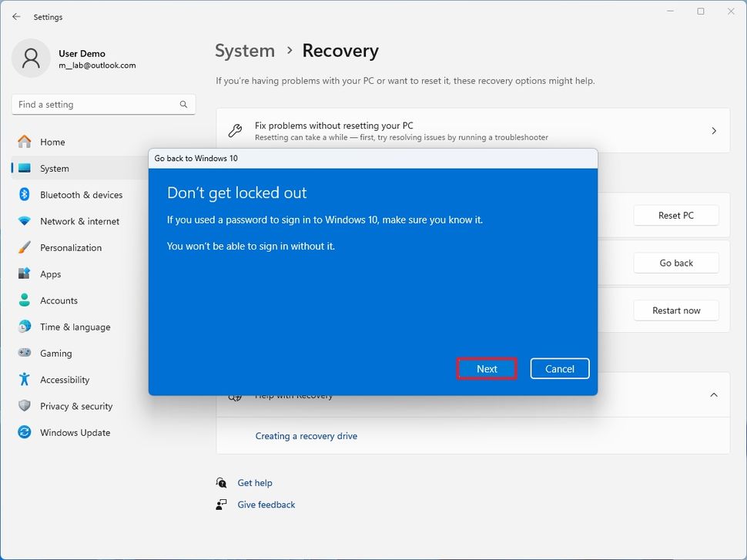Click System in the breadcrumb path
747x560 pixels.
245,51
